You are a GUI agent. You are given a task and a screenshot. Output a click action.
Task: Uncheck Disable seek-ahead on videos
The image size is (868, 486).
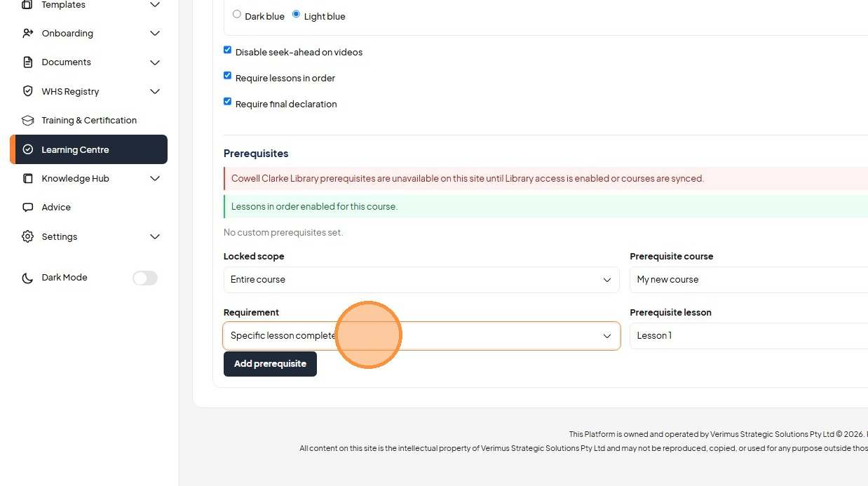227,50
